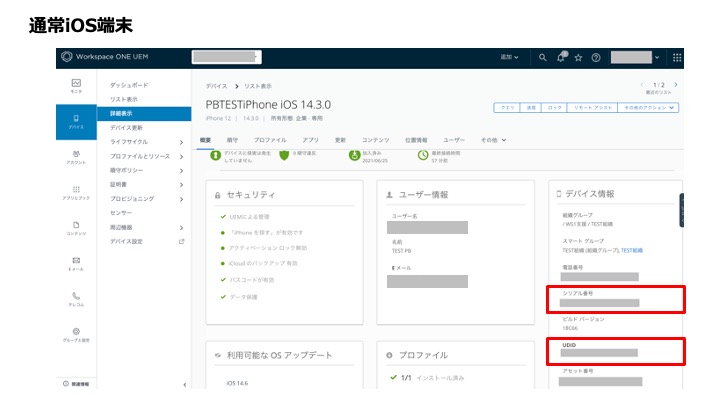Click the side tab on right edge

(x=681, y=210)
